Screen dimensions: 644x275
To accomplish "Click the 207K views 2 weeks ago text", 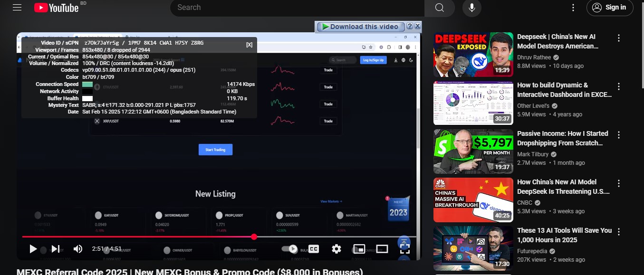I will (x=552, y=260).
